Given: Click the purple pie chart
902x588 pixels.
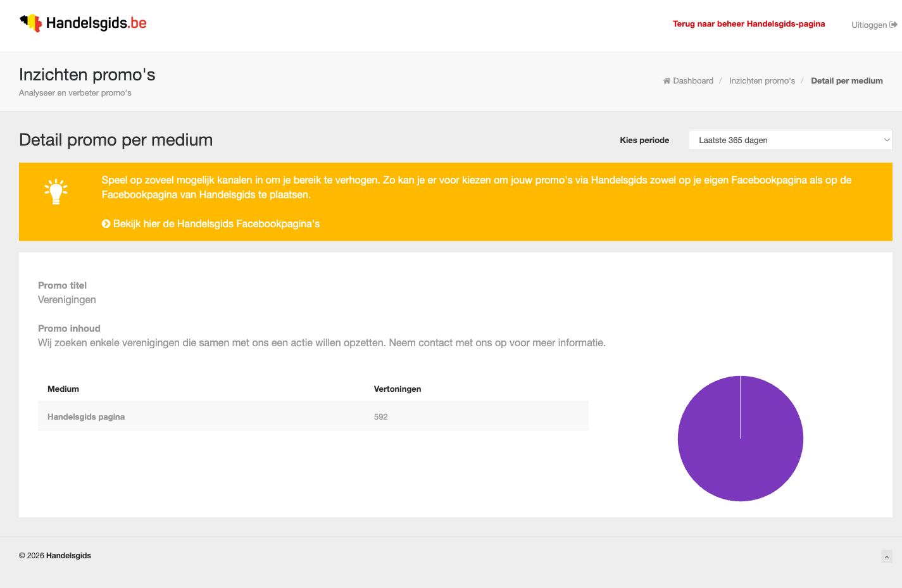Looking at the screenshot, I should (741, 439).
